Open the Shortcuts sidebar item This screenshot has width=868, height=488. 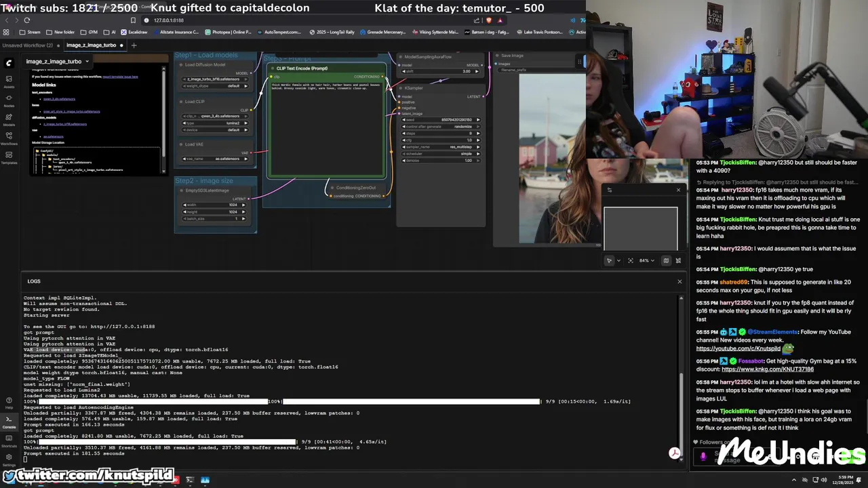click(9, 441)
